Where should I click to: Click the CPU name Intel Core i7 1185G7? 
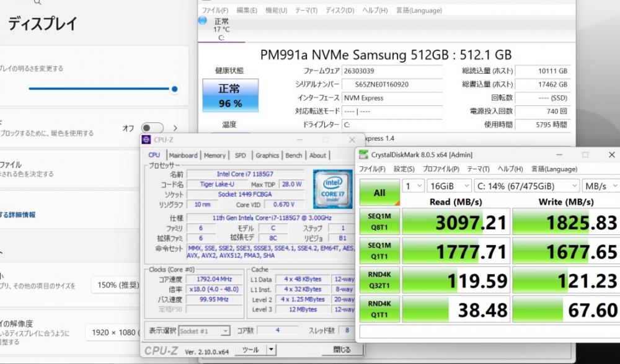pos(245,174)
